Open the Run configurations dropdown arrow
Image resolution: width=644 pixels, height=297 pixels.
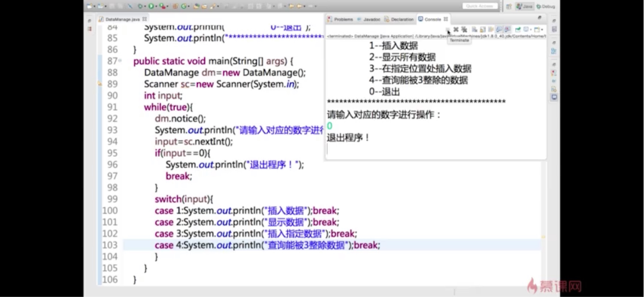[x=156, y=6]
